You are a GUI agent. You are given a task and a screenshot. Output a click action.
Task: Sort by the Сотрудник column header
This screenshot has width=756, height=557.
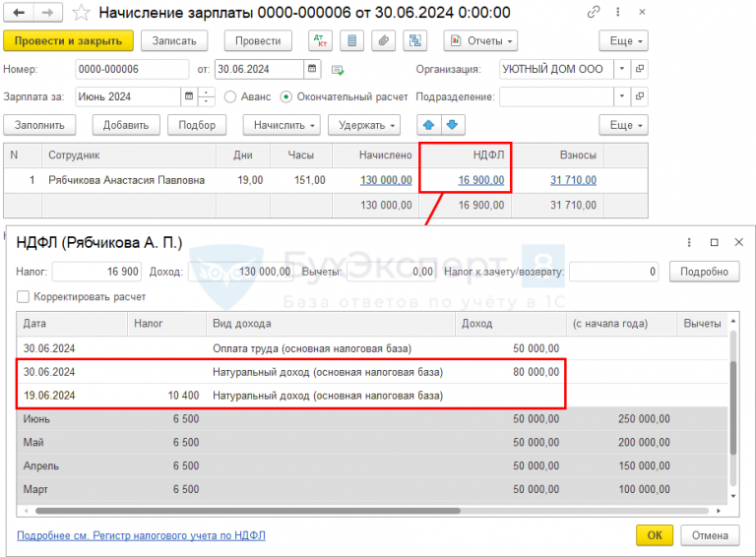click(x=129, y=155)
